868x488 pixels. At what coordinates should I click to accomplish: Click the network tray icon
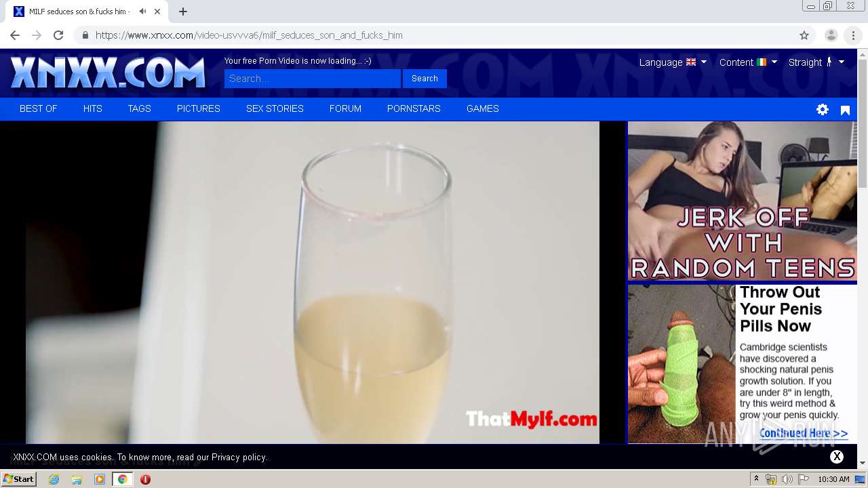tap(771, 479)
